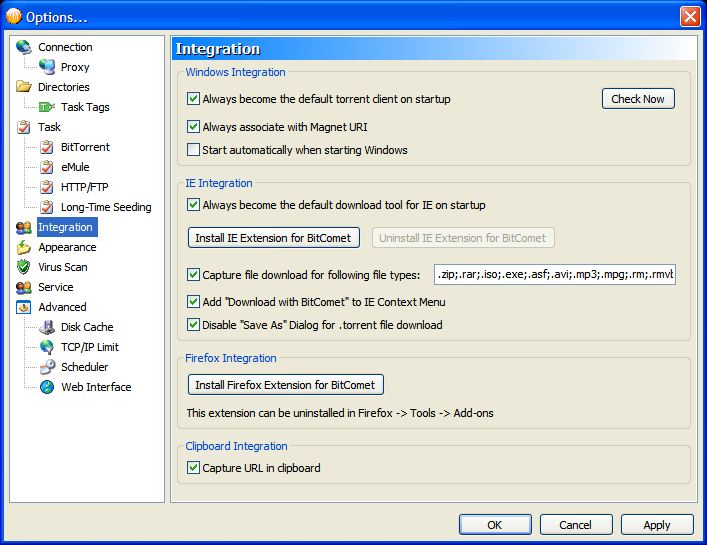The image size is (707, 545).
Task: Open the Proxy settings page
Action: [x=75, y=67]
